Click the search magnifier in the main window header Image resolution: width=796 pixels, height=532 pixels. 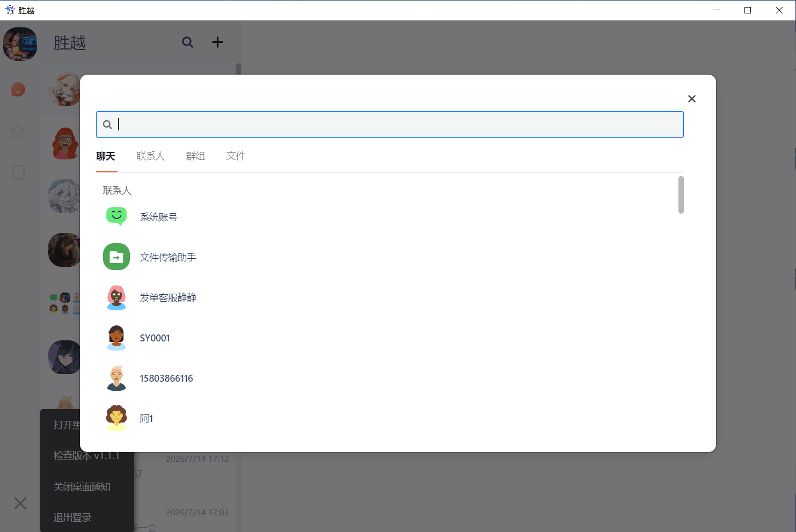tap(187, 42)
